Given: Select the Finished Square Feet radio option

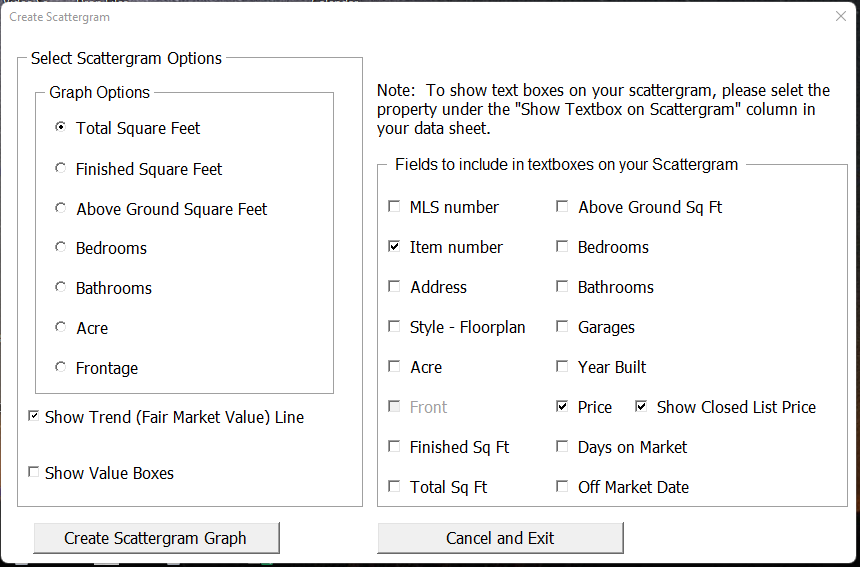Looking at the screenshot, I should [x=61, y=169].
